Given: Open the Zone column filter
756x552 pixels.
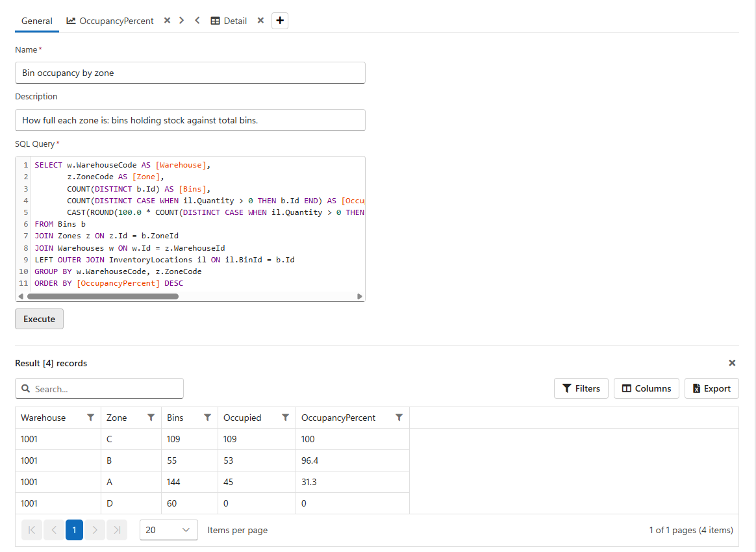Looking at the screenshot, I should (x=151, y=418).
